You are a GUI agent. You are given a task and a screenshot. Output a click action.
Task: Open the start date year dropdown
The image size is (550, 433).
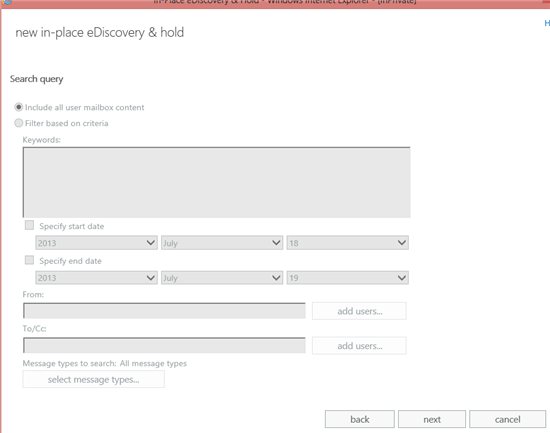[96, 243]
